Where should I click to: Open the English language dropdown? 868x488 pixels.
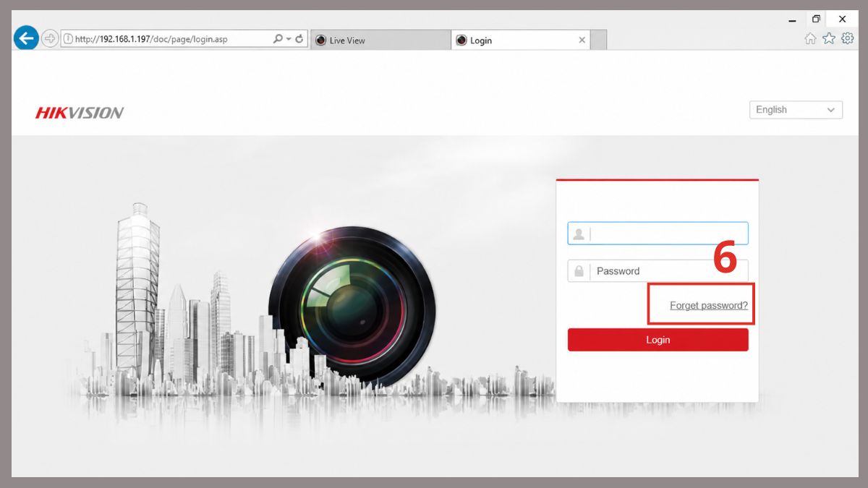click(x=796, y=110)
